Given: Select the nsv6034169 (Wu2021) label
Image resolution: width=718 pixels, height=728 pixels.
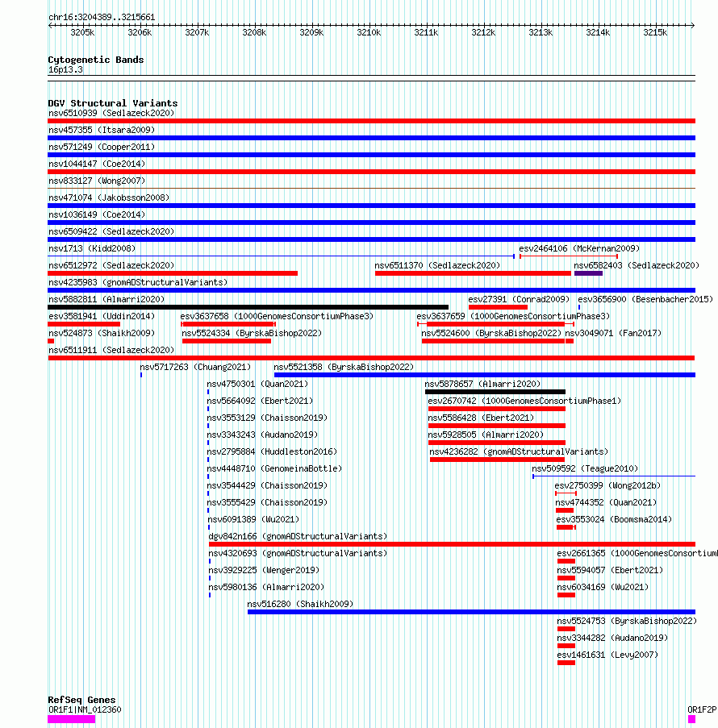Looking at the screenshot, I should coord(603,588).
